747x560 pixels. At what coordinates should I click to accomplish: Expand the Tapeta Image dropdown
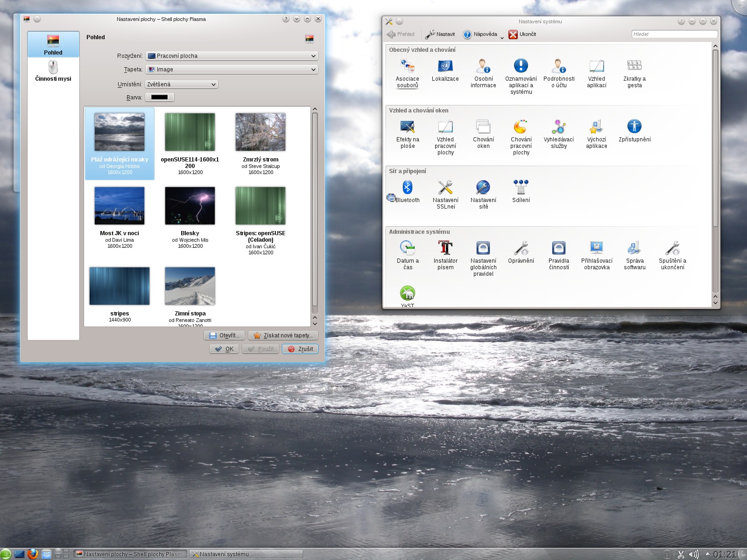click(x=232, y=70)
